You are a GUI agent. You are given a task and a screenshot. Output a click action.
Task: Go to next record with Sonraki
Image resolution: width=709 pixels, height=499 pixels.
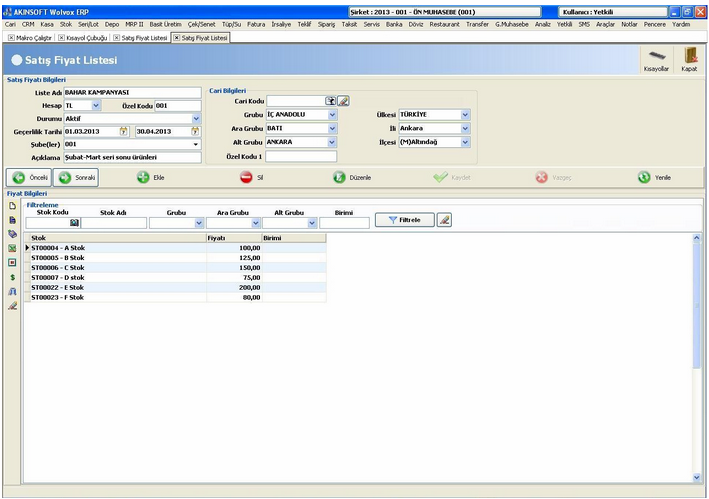pyautogui.click(x=76, y=178)
